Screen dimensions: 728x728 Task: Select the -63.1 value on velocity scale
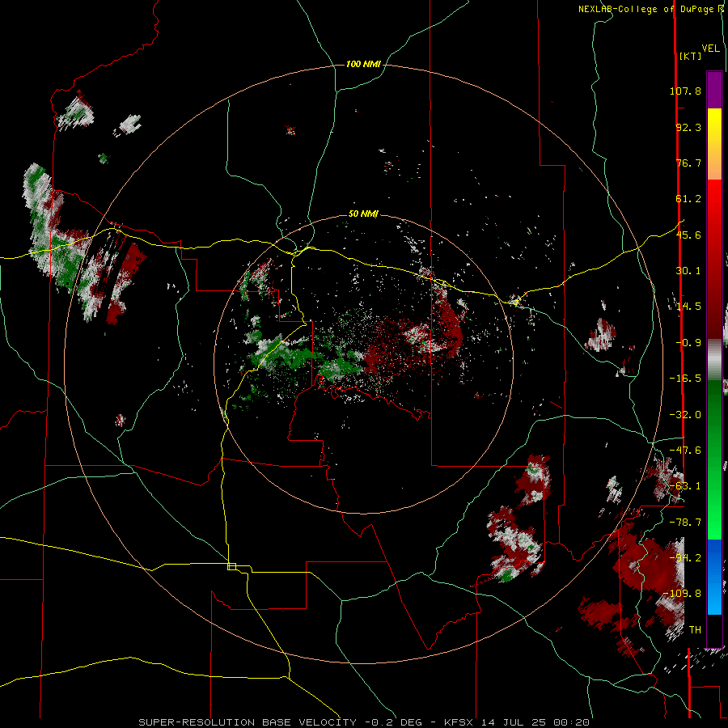(685, 486)
